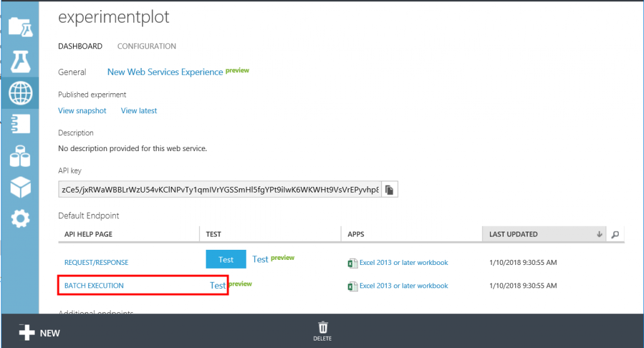This screenshot has height=348, width=644.
Task: Switch to the CONFIGURATION tab
Action: pos(147,47)
